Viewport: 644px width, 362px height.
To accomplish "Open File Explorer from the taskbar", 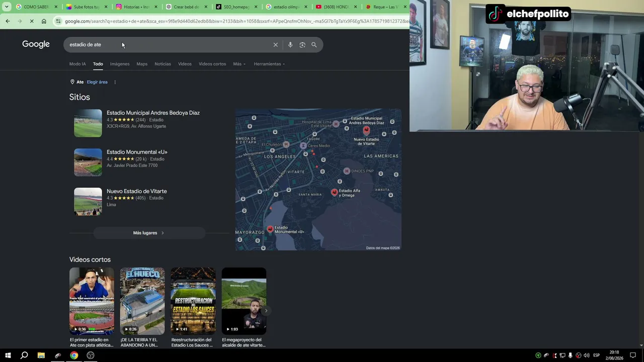I will 41,355.
